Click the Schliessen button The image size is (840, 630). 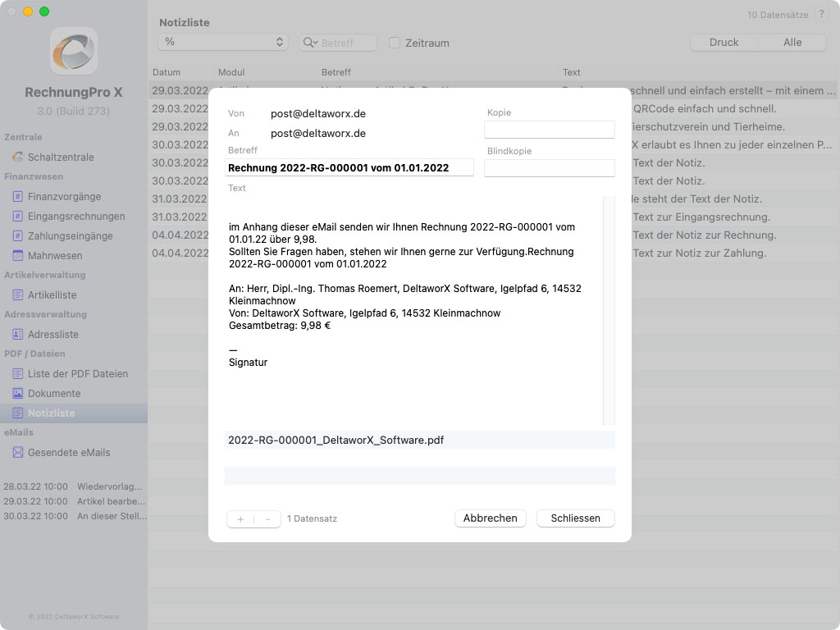575,518
